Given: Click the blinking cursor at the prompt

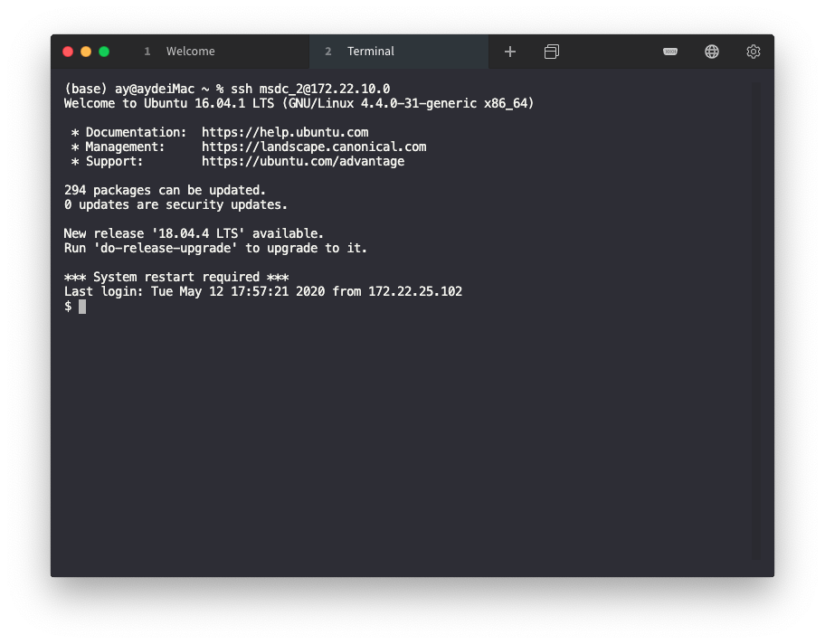Looking at the screenshot, I should [x=82, y=306].
